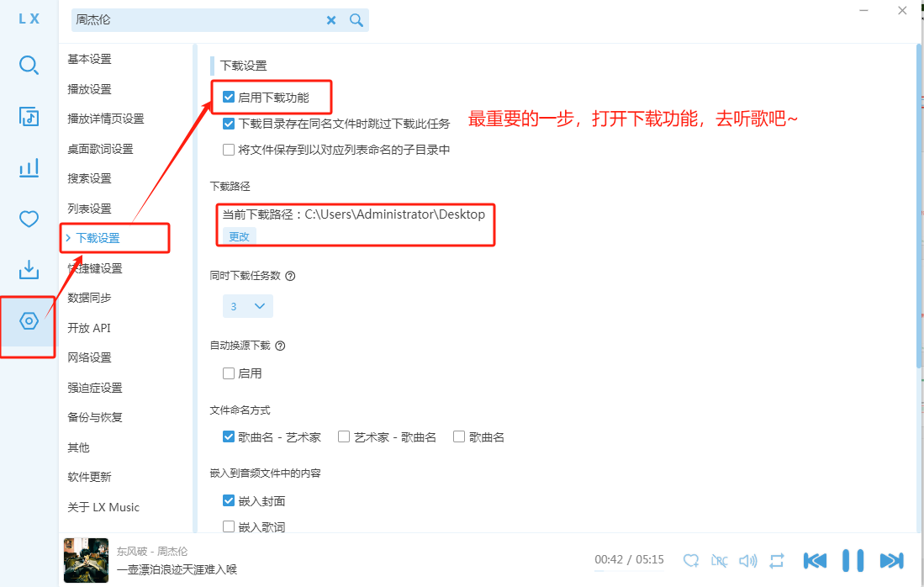
Task: Pause the current song
Action: (853, 560)
